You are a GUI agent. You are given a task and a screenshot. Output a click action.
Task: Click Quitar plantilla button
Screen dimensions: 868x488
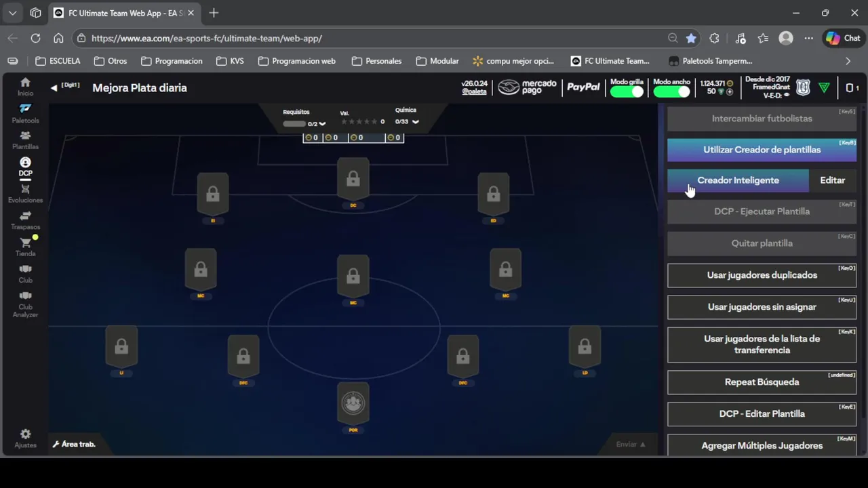click(x=762, y=243)
